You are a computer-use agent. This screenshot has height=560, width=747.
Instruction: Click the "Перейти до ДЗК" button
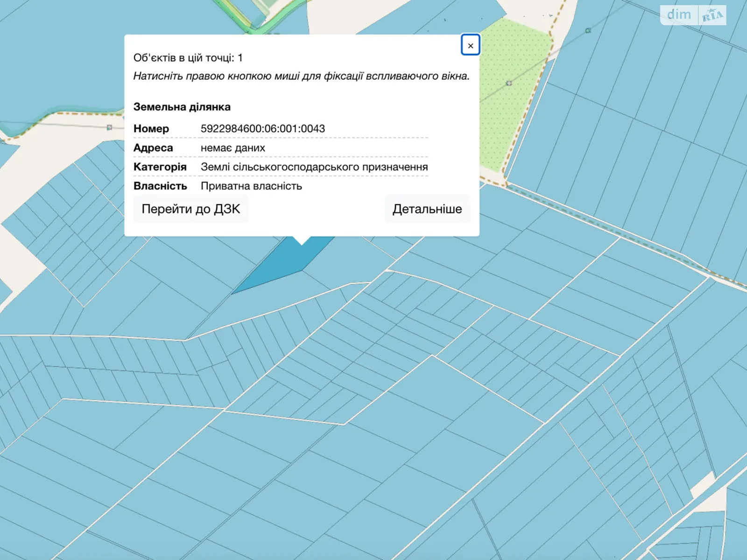click(x=190, y=209)
